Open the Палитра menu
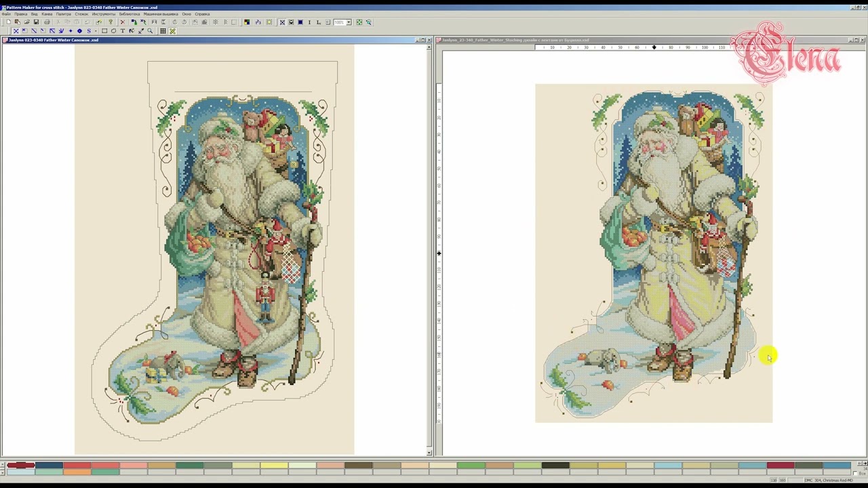 click(x=63, y=14)
